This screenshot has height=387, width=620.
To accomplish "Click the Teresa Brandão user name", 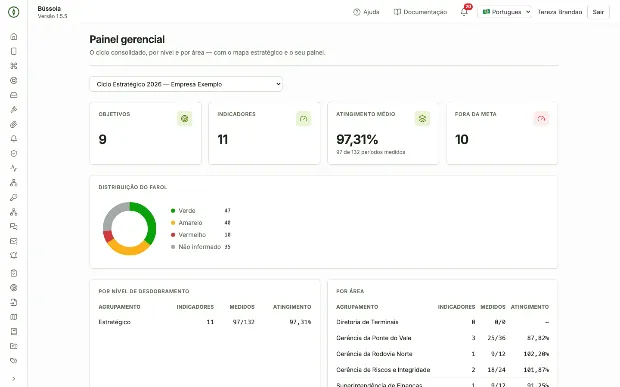I will pos(560,12).
